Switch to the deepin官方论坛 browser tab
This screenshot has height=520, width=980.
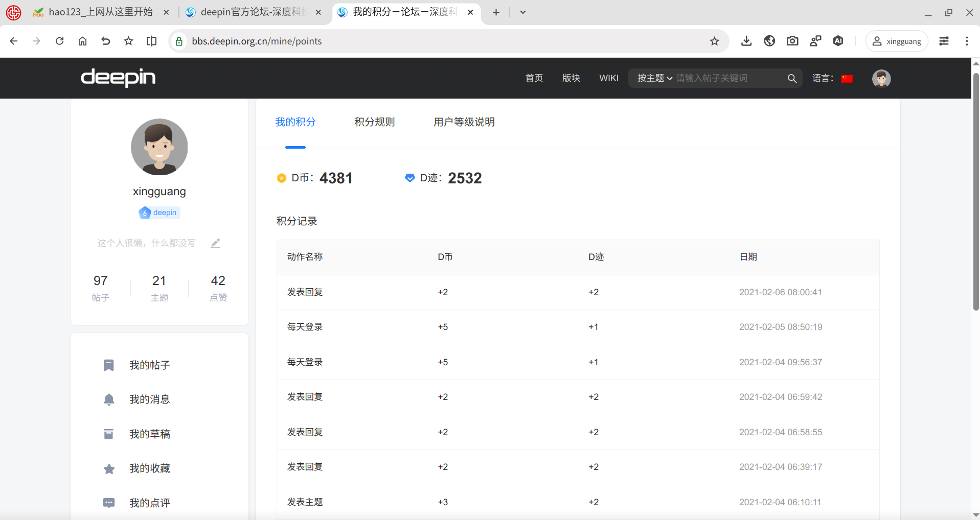(x=254, y=12)
